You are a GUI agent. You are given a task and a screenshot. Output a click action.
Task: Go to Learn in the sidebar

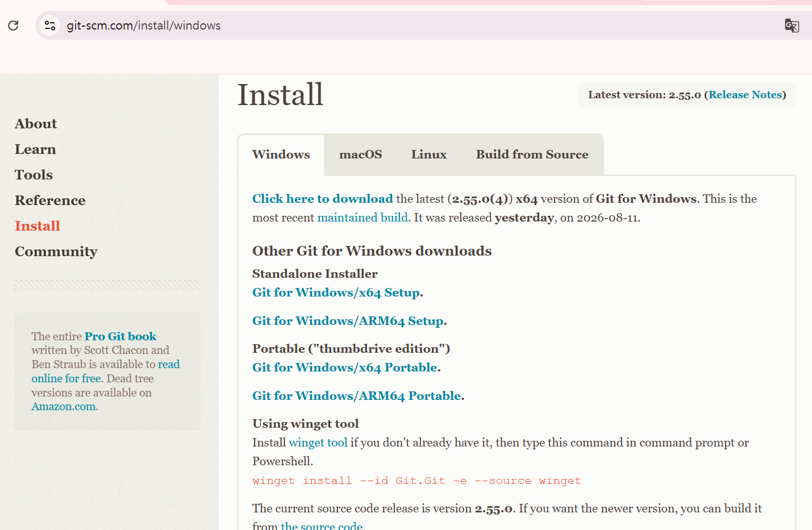[35, 149]
